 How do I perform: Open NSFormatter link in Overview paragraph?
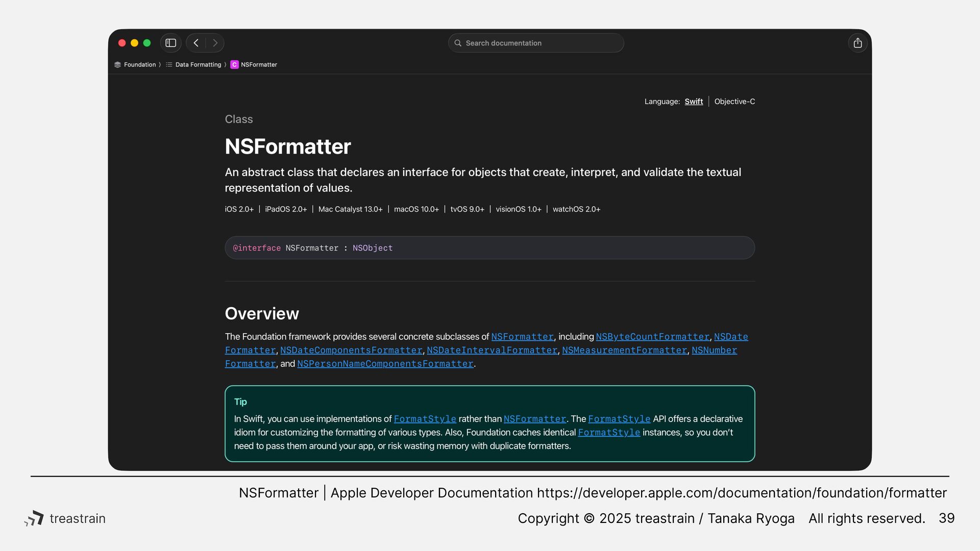pos(522,337)
